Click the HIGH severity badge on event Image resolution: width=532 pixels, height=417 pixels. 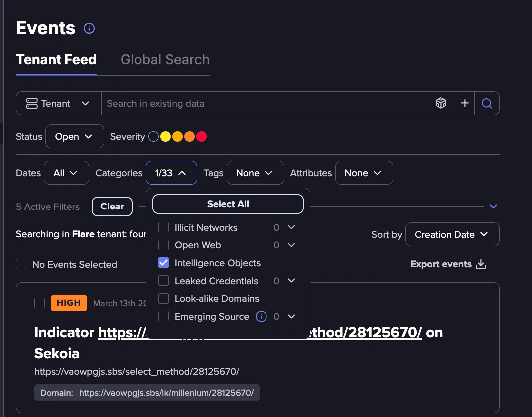[69, 303]
